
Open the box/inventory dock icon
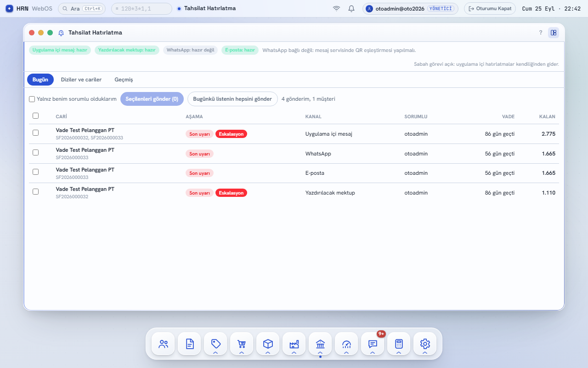(268, 344)
